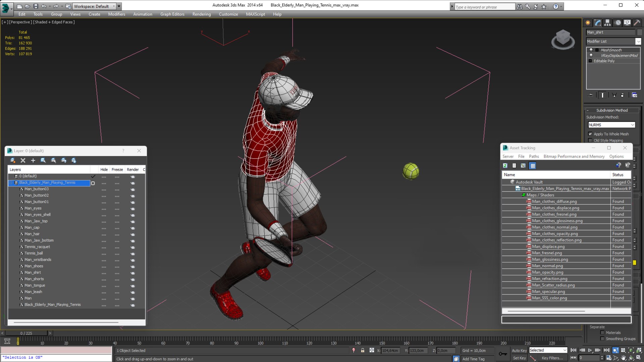
Task: Open the Hierarchy command panel tab
Action: [x=607, y=22]
